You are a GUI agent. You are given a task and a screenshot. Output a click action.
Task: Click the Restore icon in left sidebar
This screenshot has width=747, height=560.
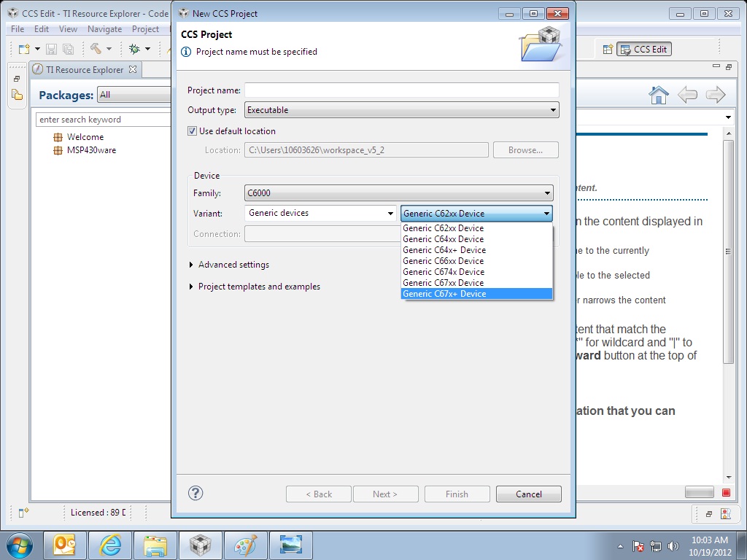(17, 79)
